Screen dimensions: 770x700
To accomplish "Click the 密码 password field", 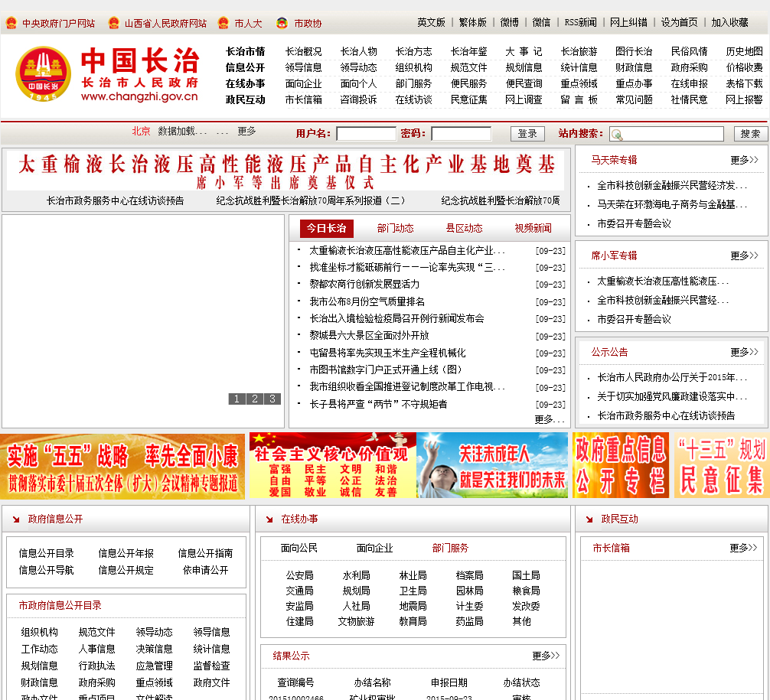I will 461,134.
